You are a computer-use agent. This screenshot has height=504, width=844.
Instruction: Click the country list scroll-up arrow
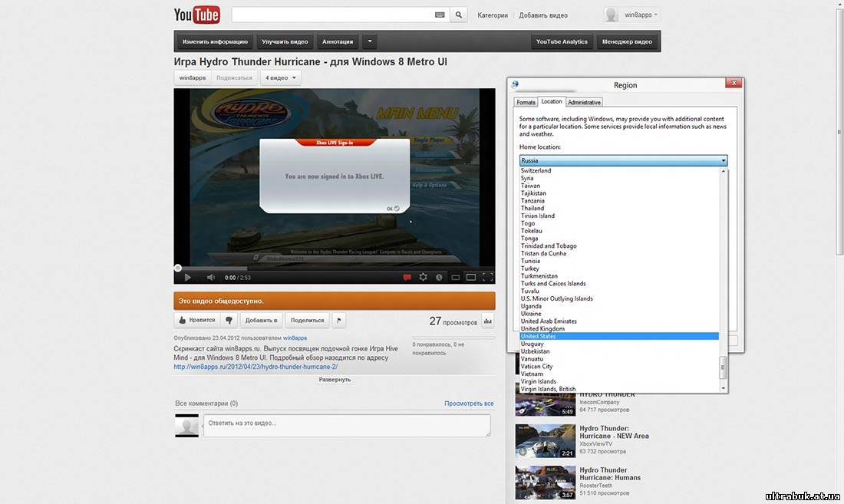(x=724, y=171)
